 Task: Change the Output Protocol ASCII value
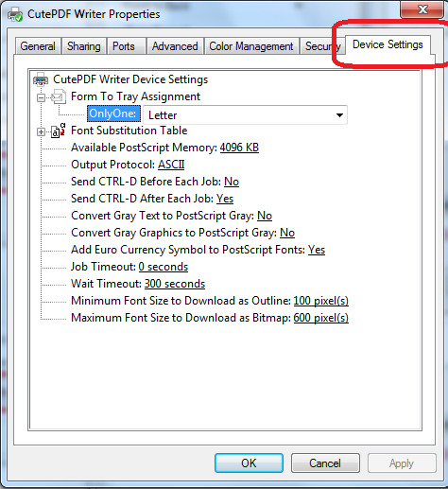171,165
